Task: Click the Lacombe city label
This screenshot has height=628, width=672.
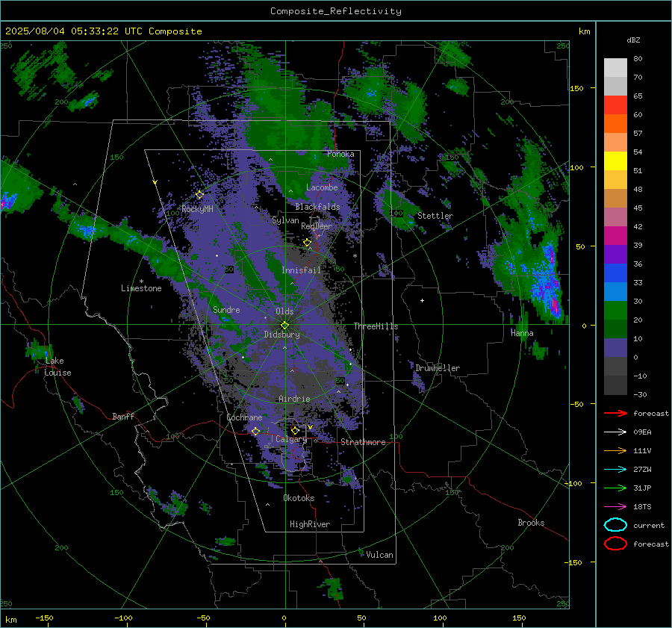Action: [x=322, y=187]
